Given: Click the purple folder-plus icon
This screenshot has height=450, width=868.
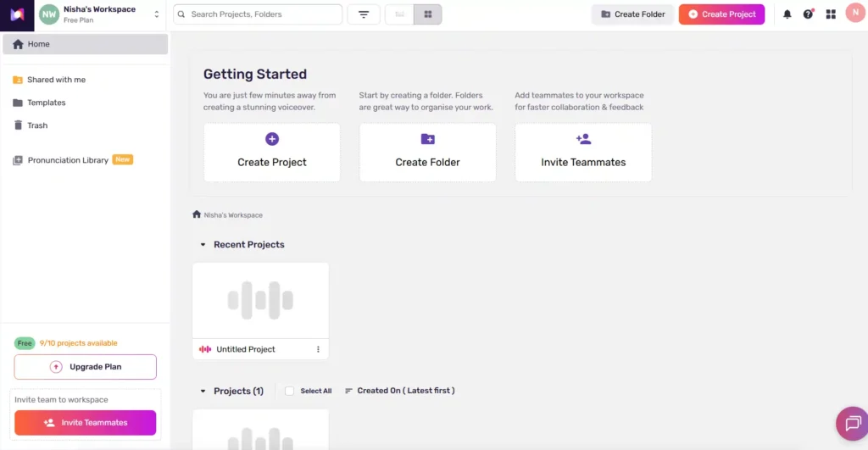Looking at the screenshot, I should coord(427,139).
